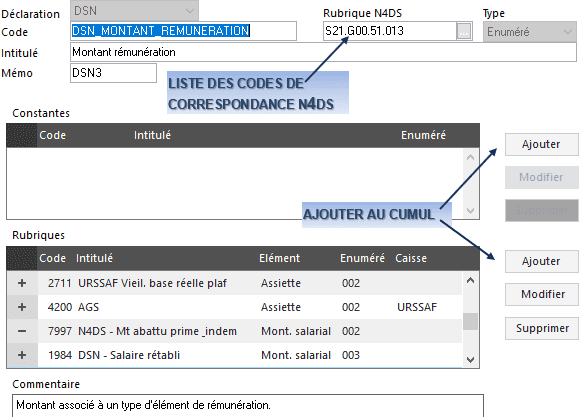Click plus sign on 4200 AGS row
Screen dimensions: 580x420
(x=22, y=307)
